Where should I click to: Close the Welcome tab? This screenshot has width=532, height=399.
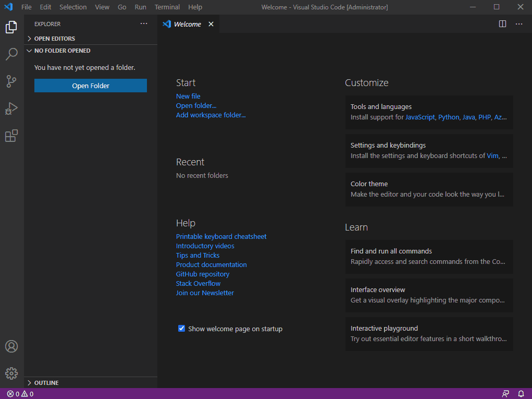211,24
